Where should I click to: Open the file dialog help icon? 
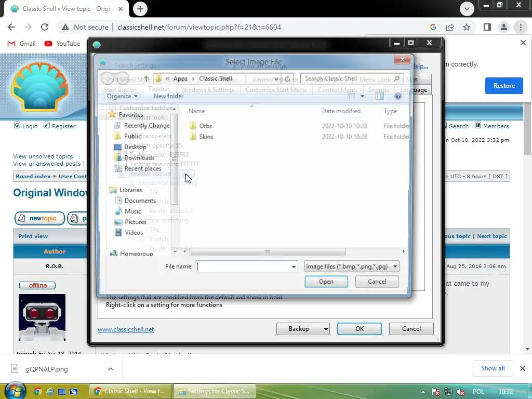tap(398, 96)
